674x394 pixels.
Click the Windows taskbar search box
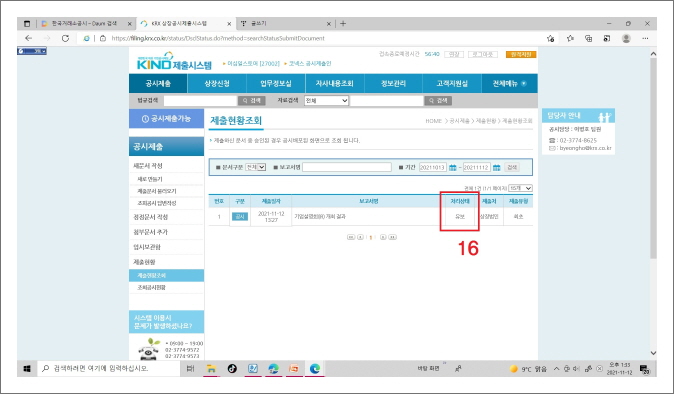(x=109, y=369)
